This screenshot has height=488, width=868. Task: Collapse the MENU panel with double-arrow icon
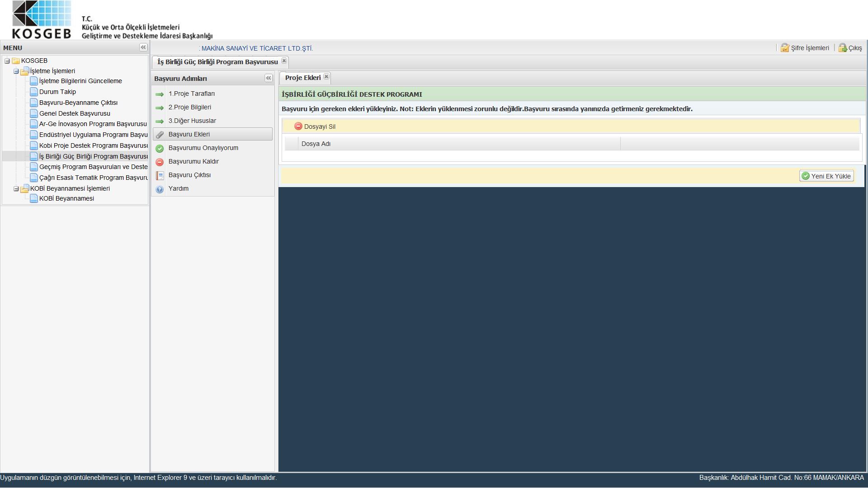[x=143, y=47]
